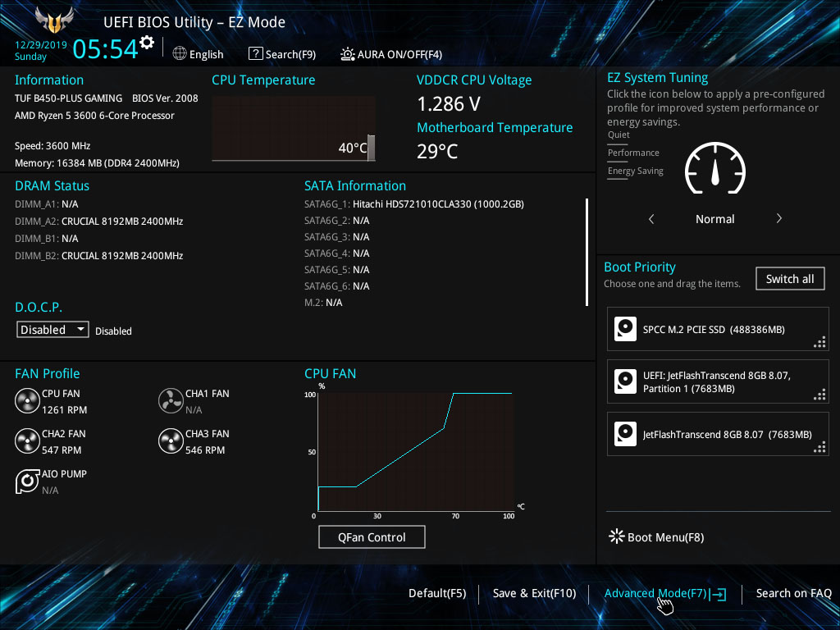Image resolution: width=840 pixels, height=630 pixels.
Task: Click the Advanced Mode exit arrow icon
Action: [x=717, y=594]
